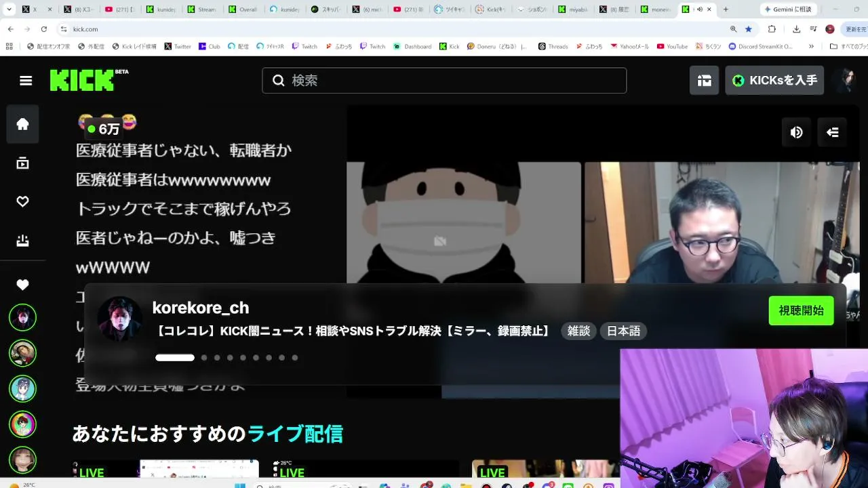Open a new browser tab
The width and height of the screenshot is (868, 488).
726,9
